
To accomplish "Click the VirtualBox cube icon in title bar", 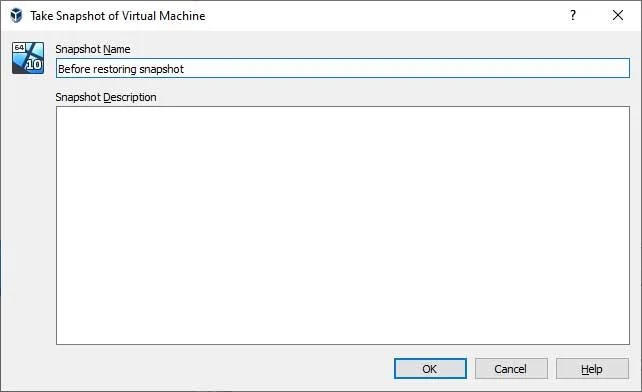I will click(x=16, y=16).
